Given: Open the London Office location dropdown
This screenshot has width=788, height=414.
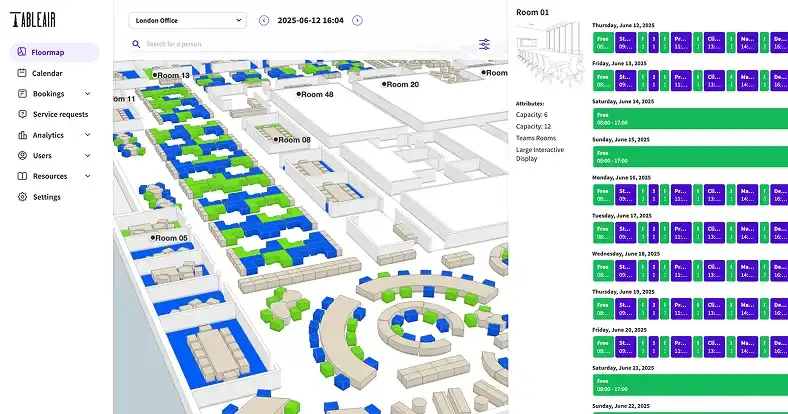Looking at the screenshot, I should click(x=187, y=20).
